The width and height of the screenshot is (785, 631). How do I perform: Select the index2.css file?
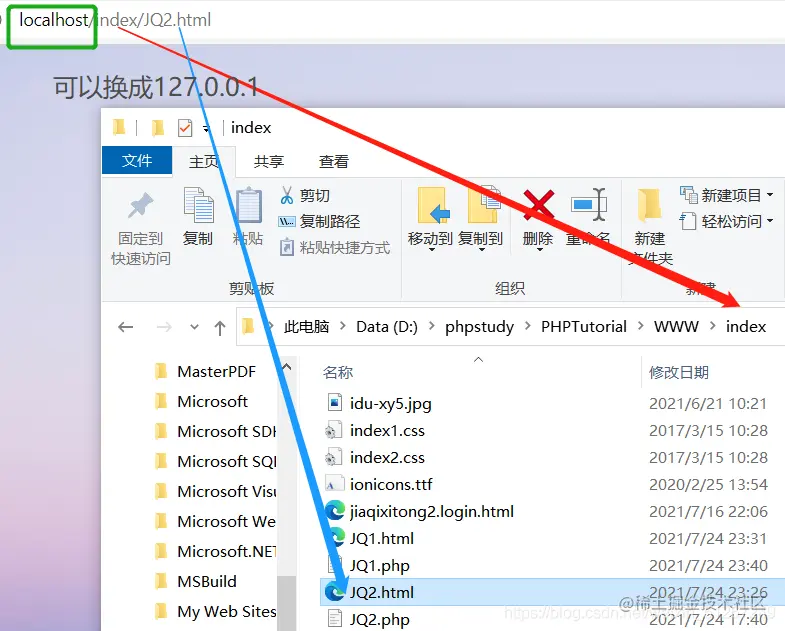click(x=387, y=457)
